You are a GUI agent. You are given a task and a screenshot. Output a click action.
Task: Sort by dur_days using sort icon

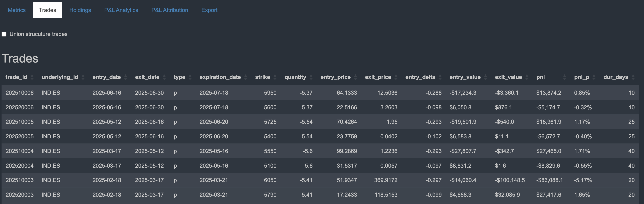click(x=633, y=77)
